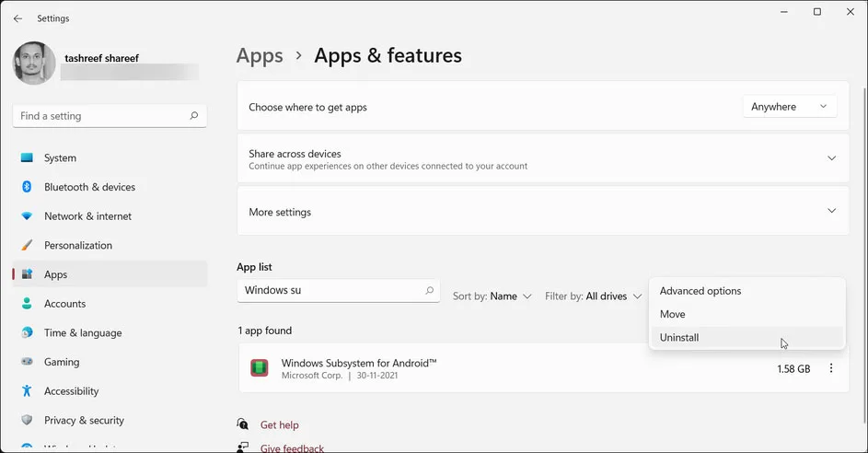The height and width of the screenshot is (453, 868).
Task: Click the app list search field
Action: [x=338, y=290]
